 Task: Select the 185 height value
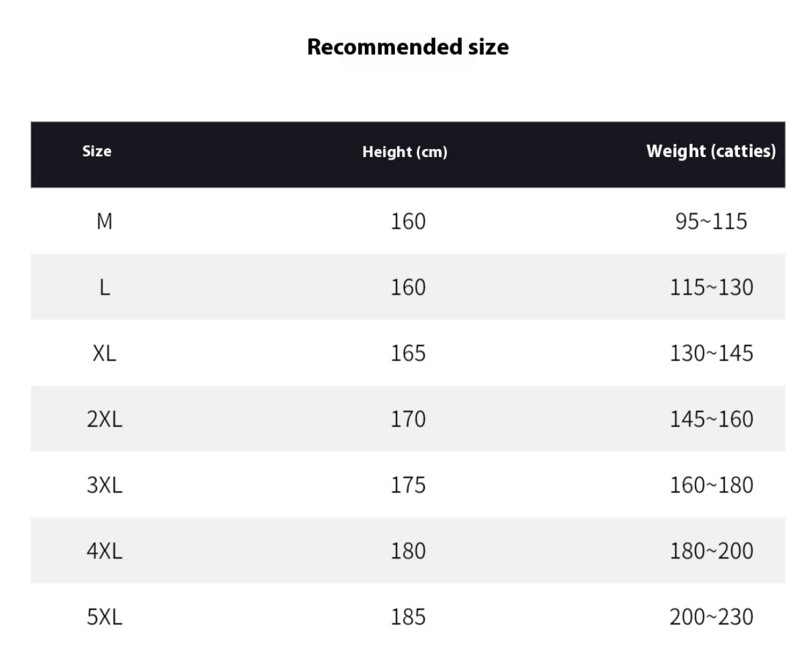coord(408,617)
